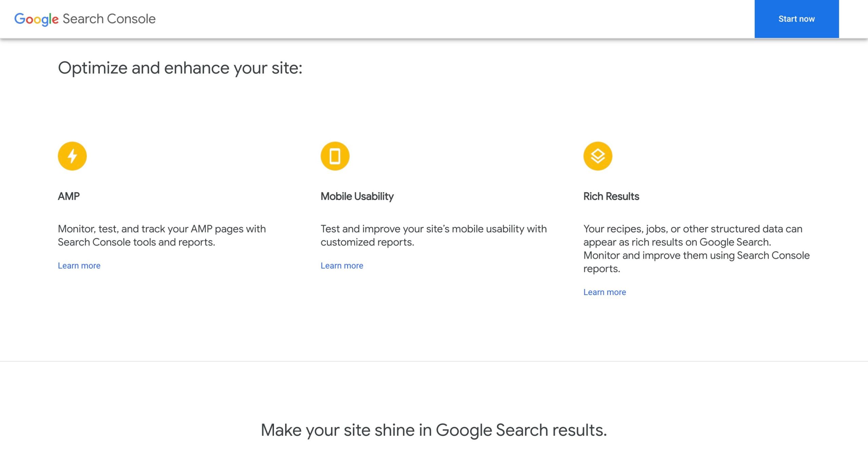This screenshot has height=471, width=868.
Task: Click the Google logo in header
Action: point(36,19)
